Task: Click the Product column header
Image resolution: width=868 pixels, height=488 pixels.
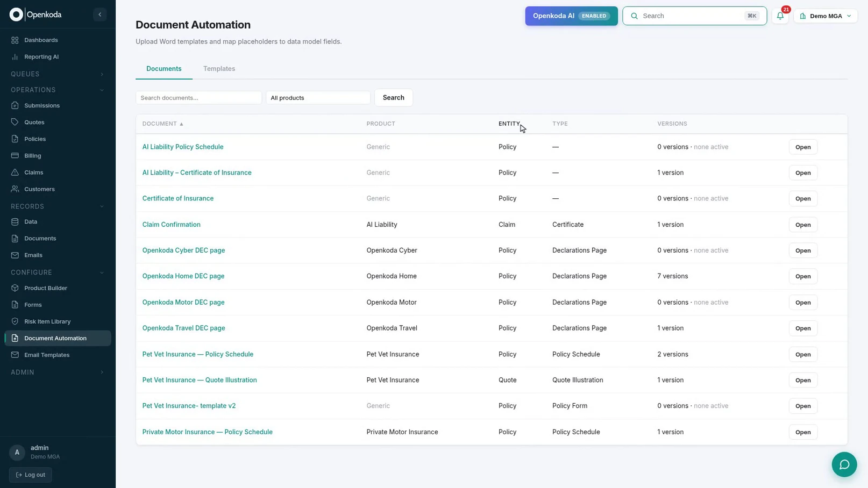Action: point(381,124)
